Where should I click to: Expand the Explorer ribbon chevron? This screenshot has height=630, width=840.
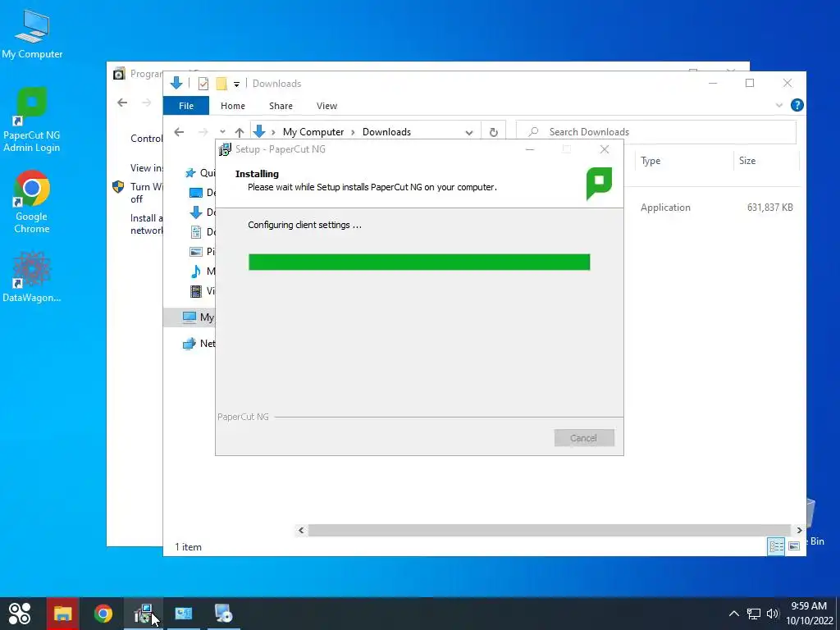pyautogui.click(x=779, y=106)
